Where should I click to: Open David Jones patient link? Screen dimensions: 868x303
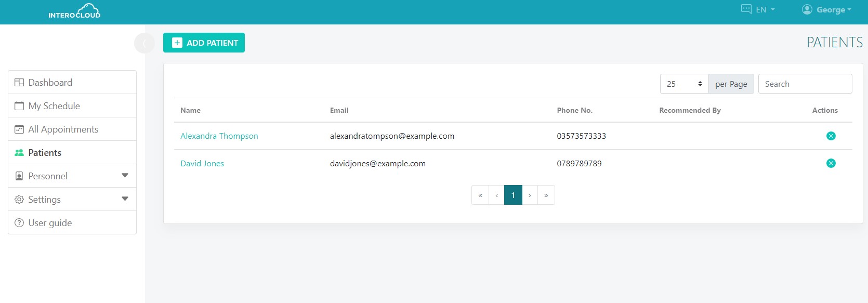pyautogui.click(x=202, y=164)
